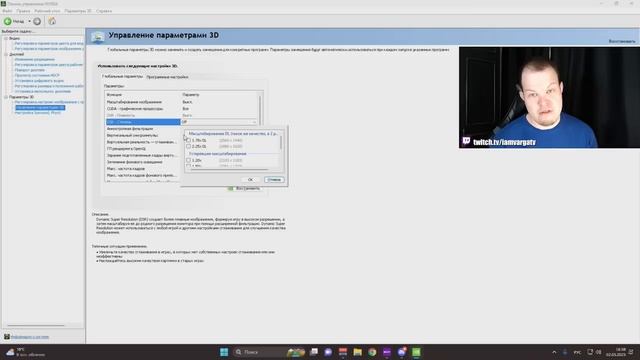The image size is (640, 360).
Task: Select Установка цифрового аудио tree item
Action: point(39,81)
